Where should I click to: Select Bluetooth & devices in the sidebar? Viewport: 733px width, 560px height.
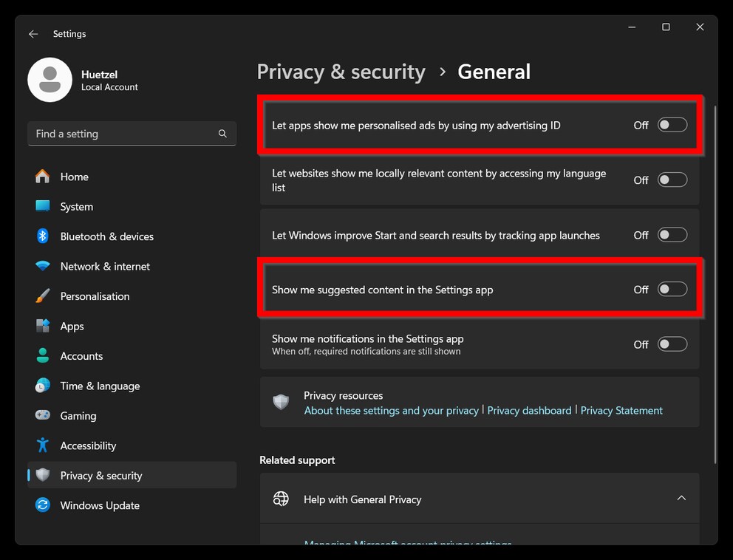[x=107, y=236]
